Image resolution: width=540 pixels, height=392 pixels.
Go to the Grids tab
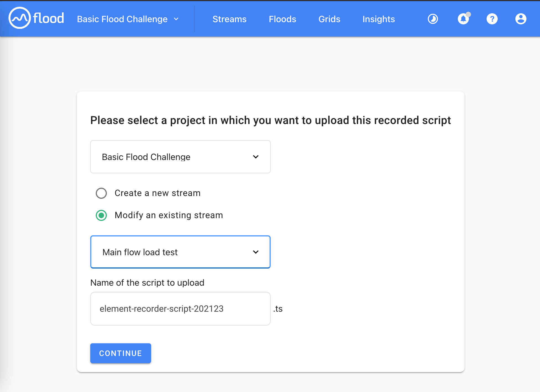click(x=329, y=19)
